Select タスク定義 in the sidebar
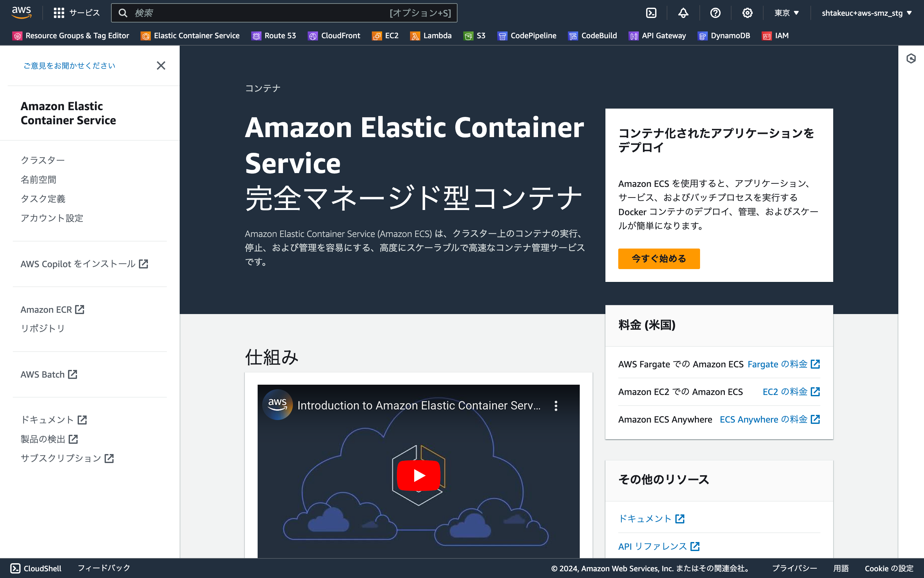The height and width of the screenshot is (578, 924). click(x=43, y=199)
